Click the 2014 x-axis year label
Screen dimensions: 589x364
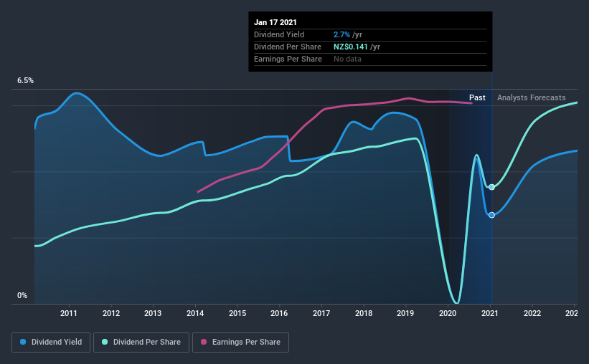[195, 313]
